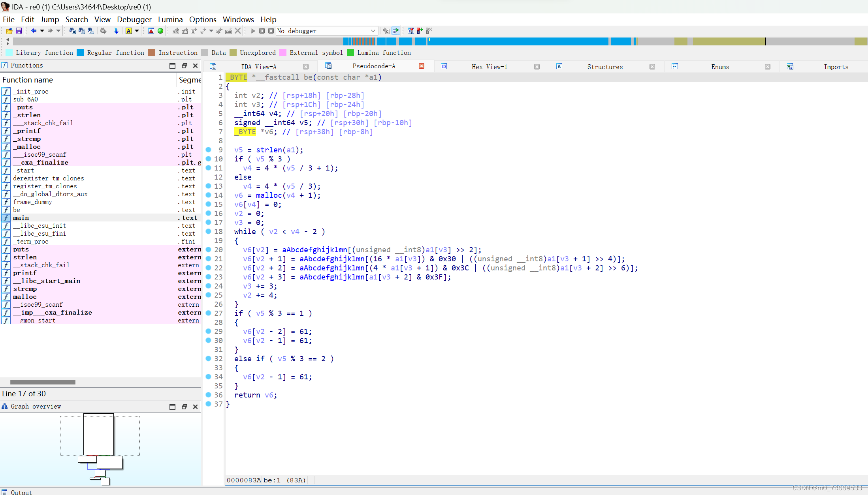This screenshot has width=868, height=495.
Task: Click the red warning triangle icon
Action: tap(151, 31)
